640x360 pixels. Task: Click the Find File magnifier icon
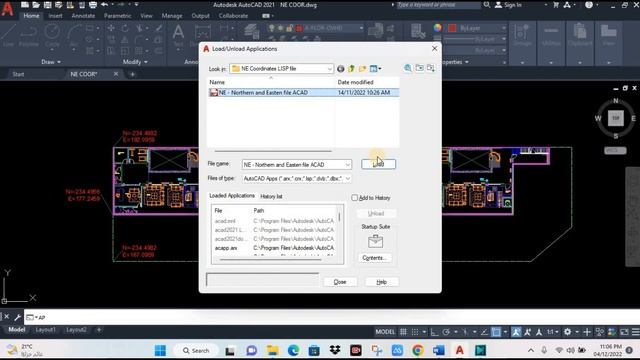pos(407,68)
